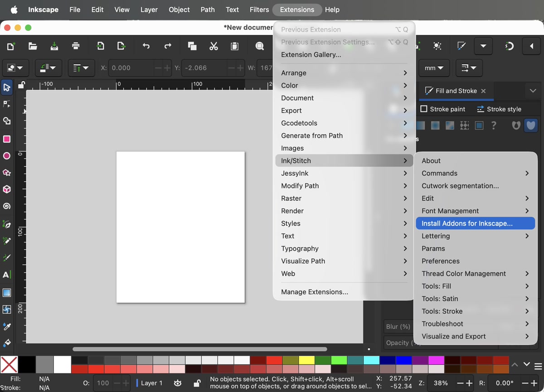The width and height of the screenshot is (544, 392).
Task: Click the Copy icon in toolbar
Action: point(192,46)
